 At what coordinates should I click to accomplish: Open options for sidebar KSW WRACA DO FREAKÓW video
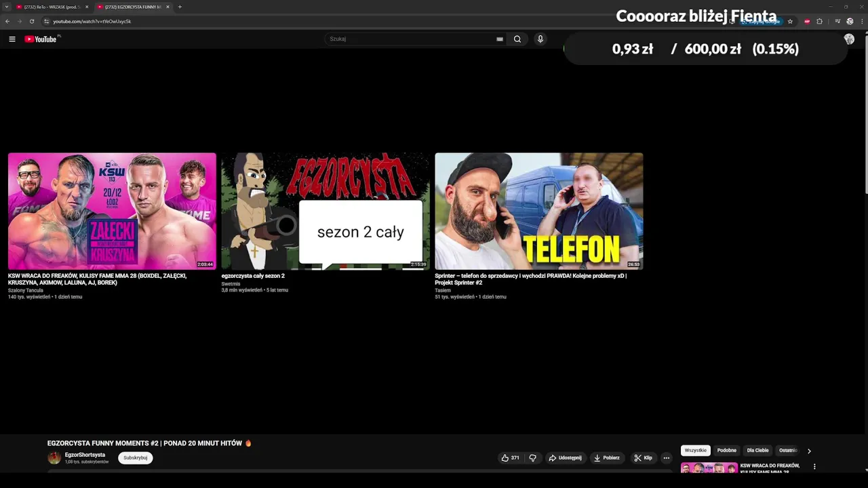point(814,466)
